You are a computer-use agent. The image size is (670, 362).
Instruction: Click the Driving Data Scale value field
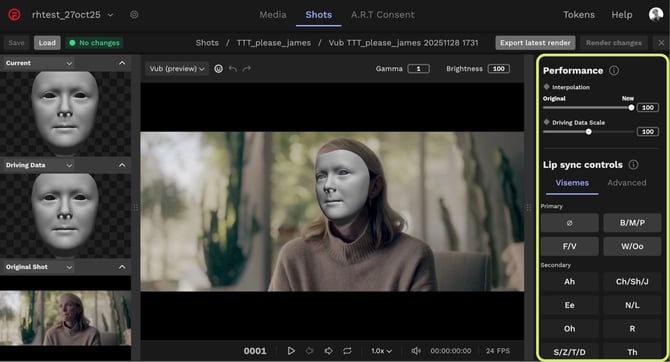647,132
